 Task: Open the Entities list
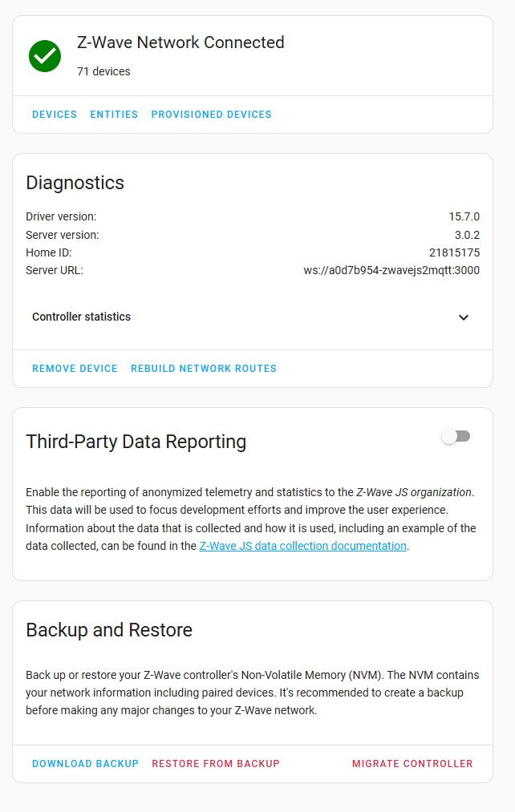point(114,115)
